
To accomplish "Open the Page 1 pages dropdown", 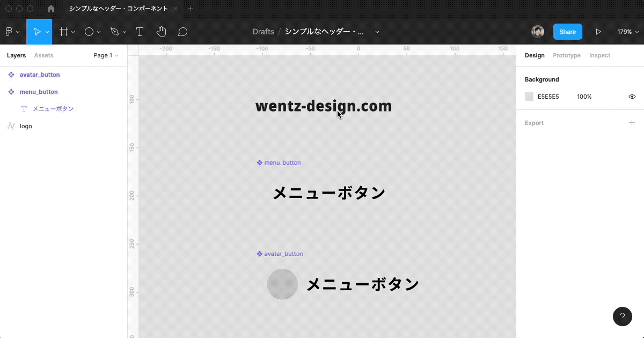I will 106,55.
